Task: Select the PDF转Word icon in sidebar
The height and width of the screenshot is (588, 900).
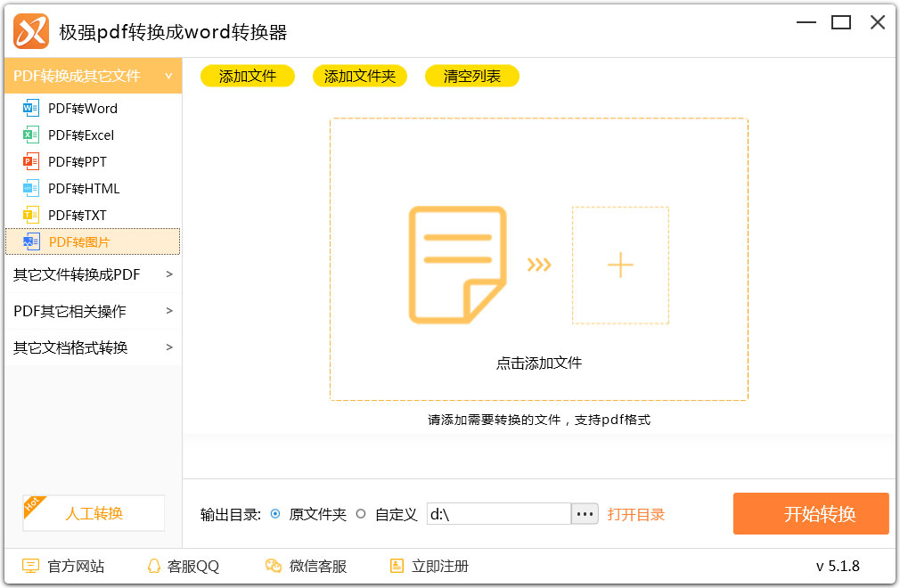Action: [x=31, y=109]
